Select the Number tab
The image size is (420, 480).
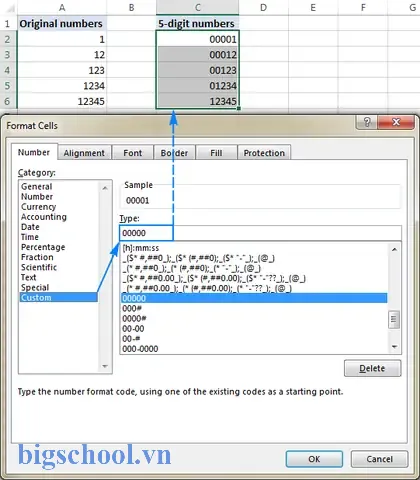click(x=34, y=152)
